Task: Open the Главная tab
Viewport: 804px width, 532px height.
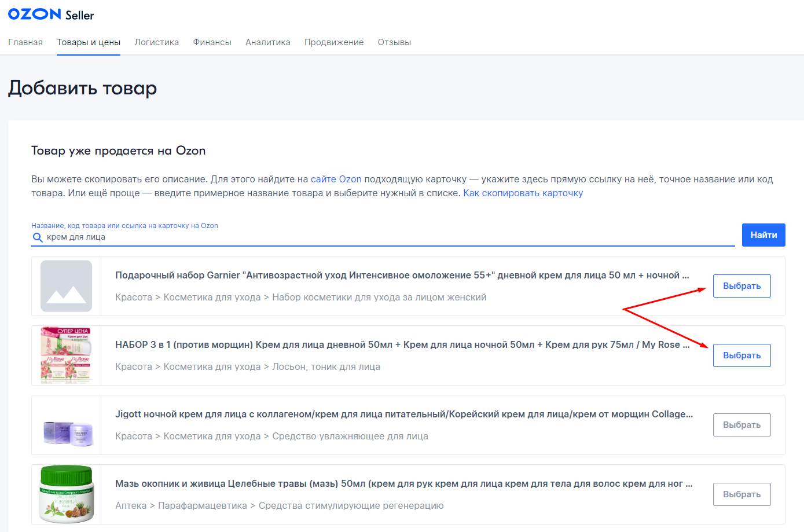Action: 25,42
